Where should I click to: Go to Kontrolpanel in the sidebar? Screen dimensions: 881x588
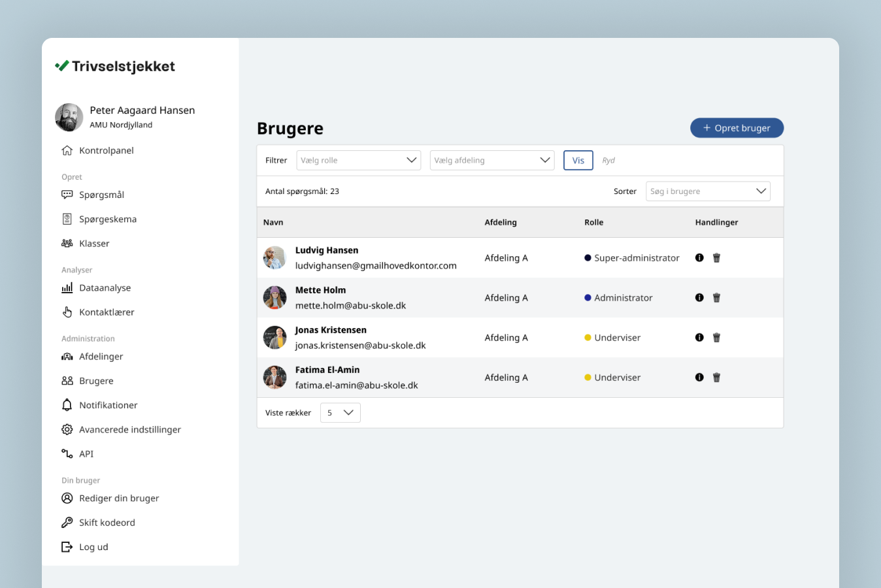pyautogui.click(x=106, y=151)
